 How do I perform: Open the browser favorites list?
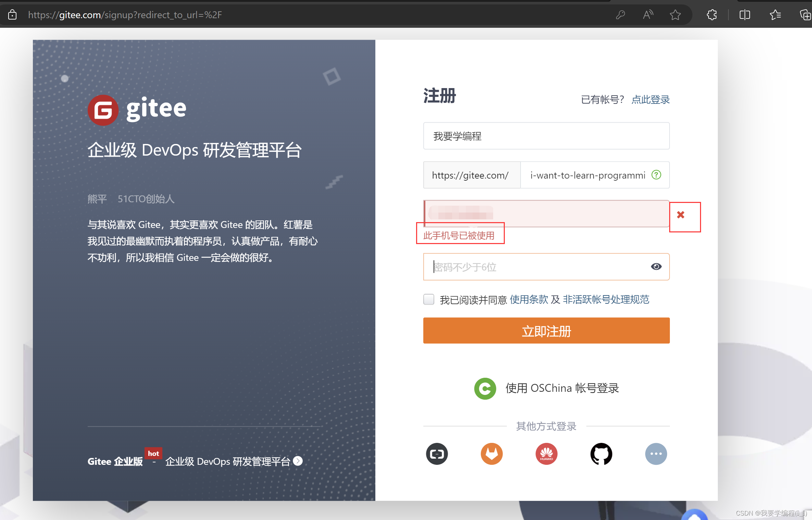pos(775,15)
